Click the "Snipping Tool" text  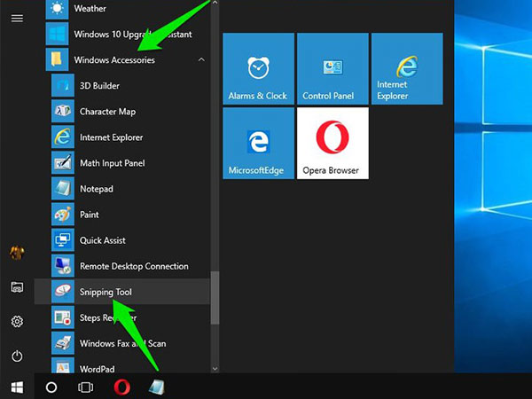(x=106, y=292)
